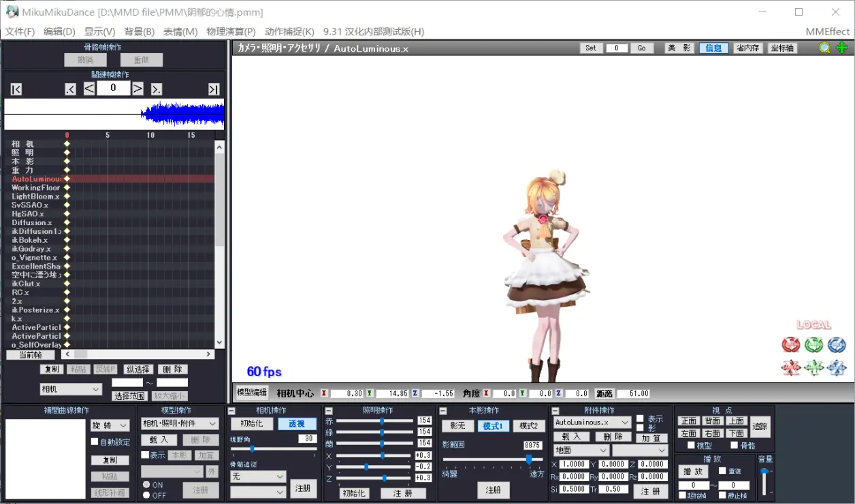The width and height of the screenshot is (855, 504).
Task: Enable the 起始帧 checkbox
Action: tap(682, 495)
